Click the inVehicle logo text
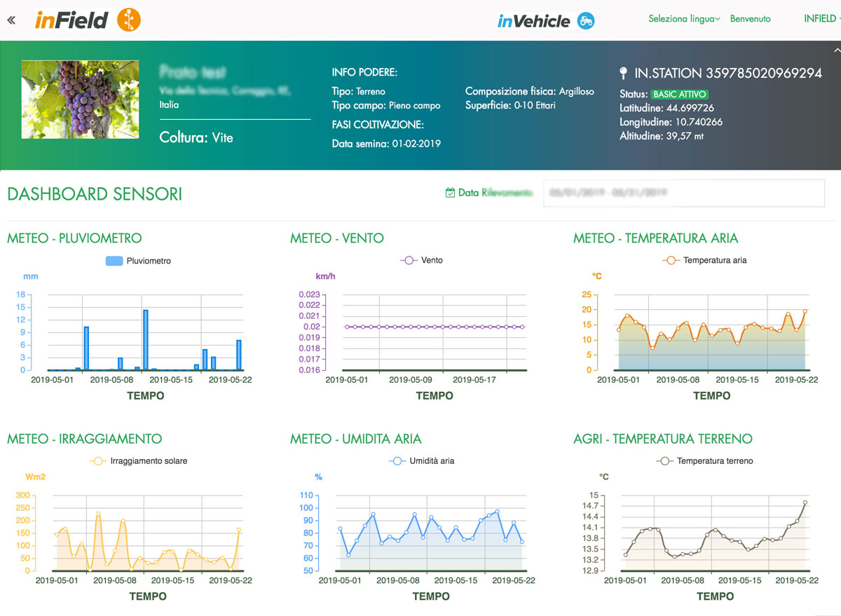 point(533,21)
